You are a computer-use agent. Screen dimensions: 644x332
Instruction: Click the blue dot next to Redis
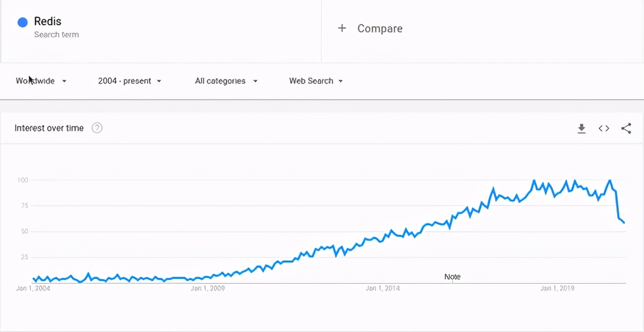(x=23, y=22)
